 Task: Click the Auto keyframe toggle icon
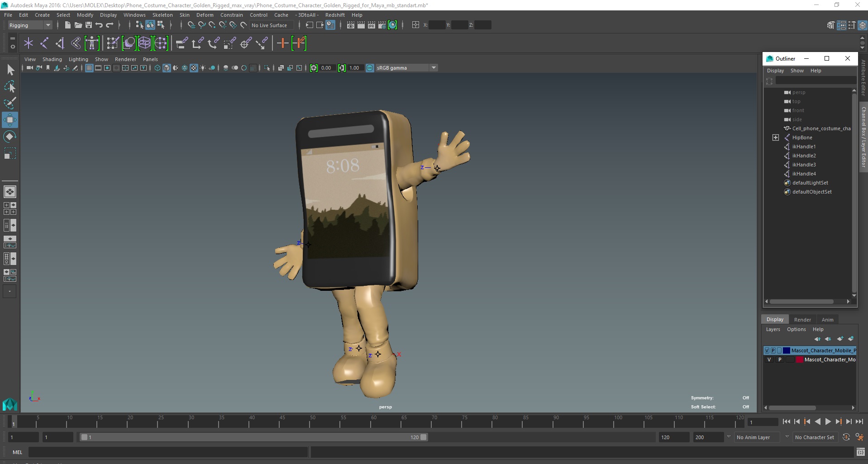coord(846,437)
